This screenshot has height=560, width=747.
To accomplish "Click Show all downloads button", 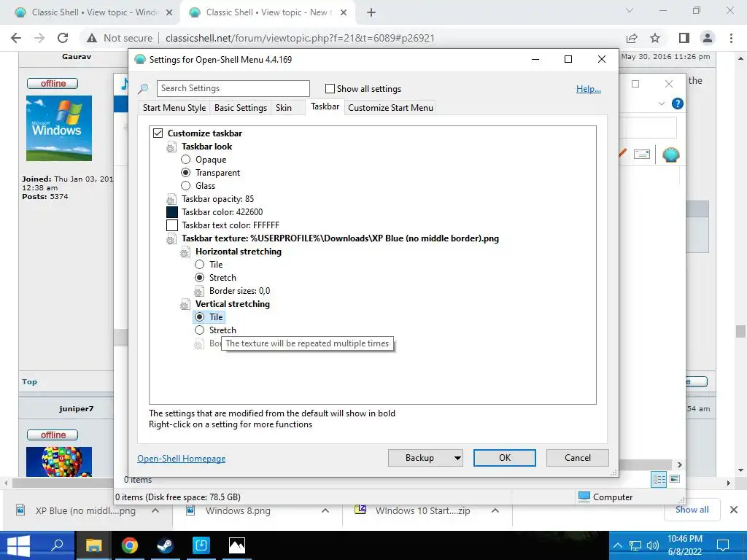I will click(x=692, y=510).
